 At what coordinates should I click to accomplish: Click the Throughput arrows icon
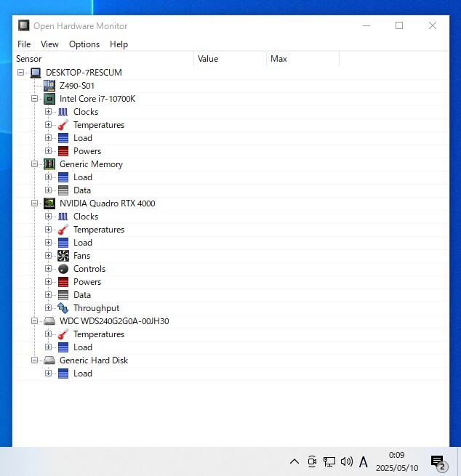point(63,308)
